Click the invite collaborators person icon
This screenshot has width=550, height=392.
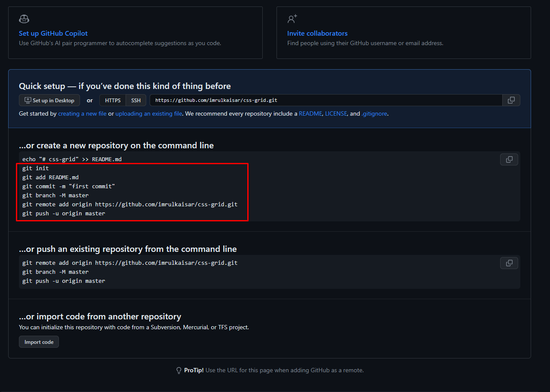tap(292, 19)
